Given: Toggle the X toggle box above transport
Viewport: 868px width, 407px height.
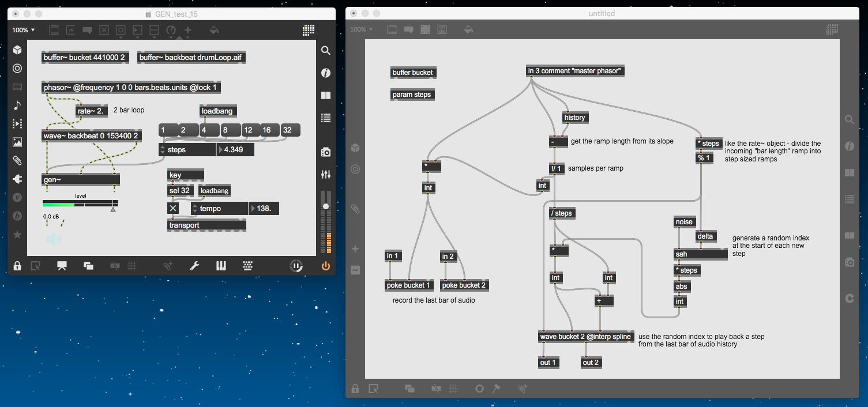Looking at the screenshot, I should [173, 208].
